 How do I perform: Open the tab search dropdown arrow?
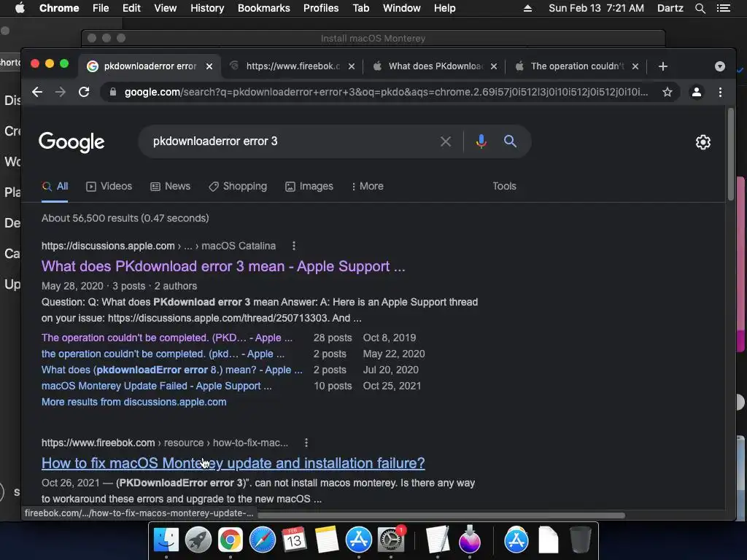720,66
